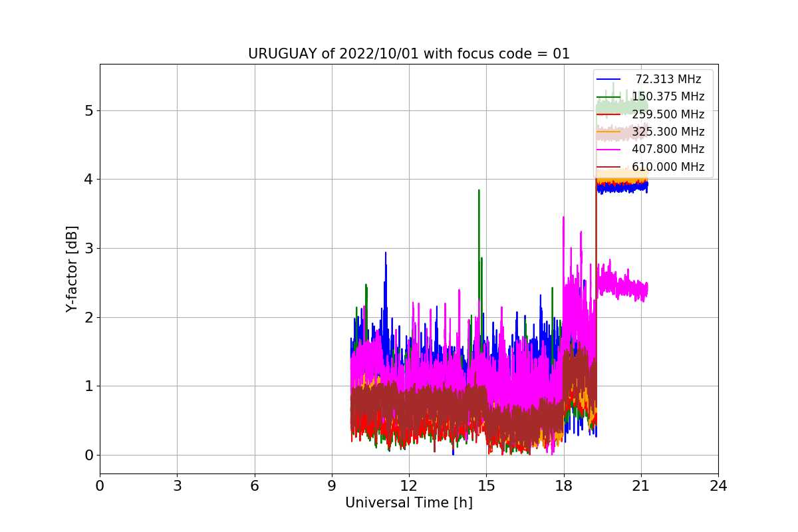This screenshot has width=798, height=532.
Task: Click the Universal Time [h] axis label
Action: (409, 503)
